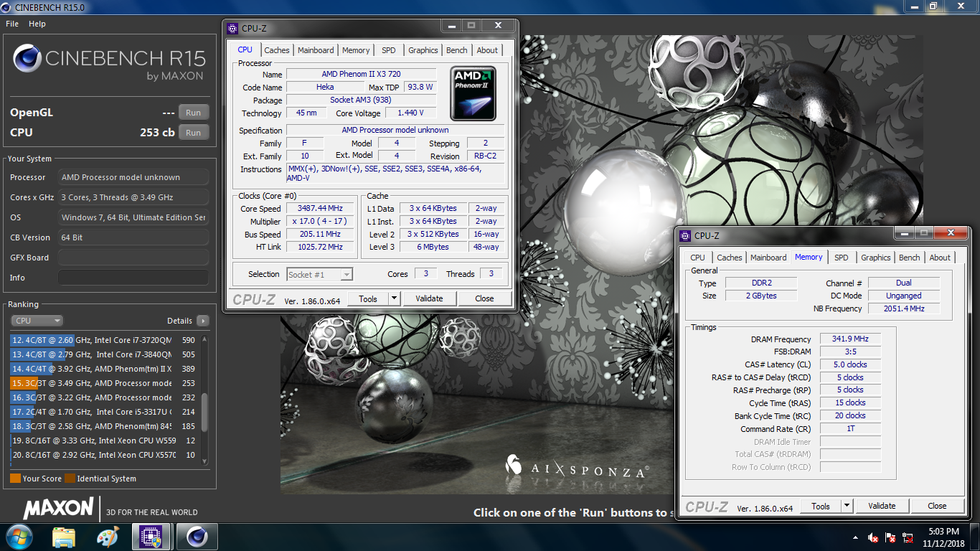Click the Cinebench title bar icon
Viewport: 980px width, 551px height.
[6, 6]
